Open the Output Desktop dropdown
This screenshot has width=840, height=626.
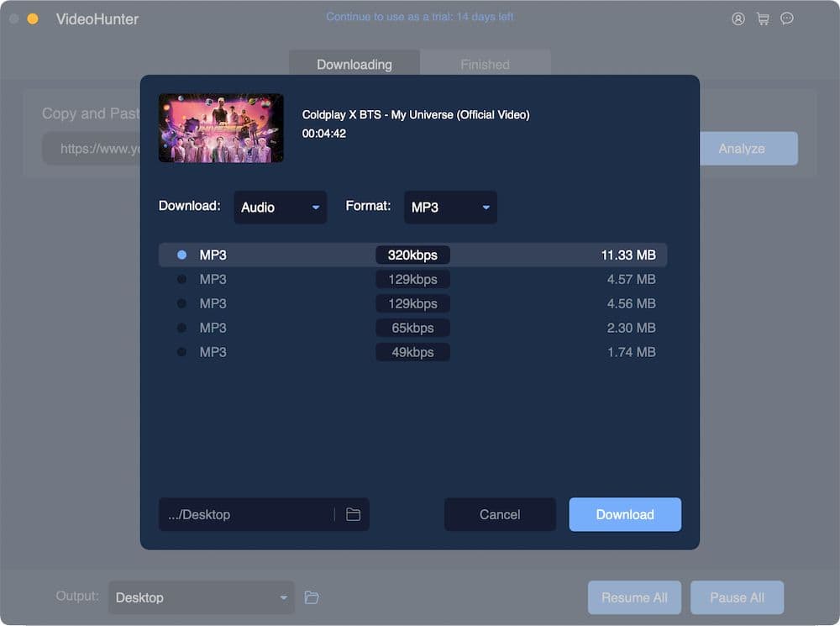[202, 597]
